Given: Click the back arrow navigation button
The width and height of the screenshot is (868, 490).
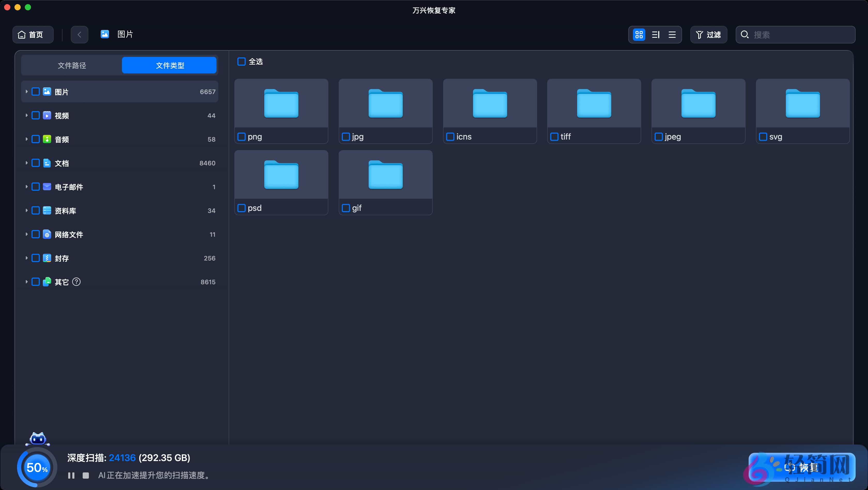Looking at the screenshot, I should [80, 35].
